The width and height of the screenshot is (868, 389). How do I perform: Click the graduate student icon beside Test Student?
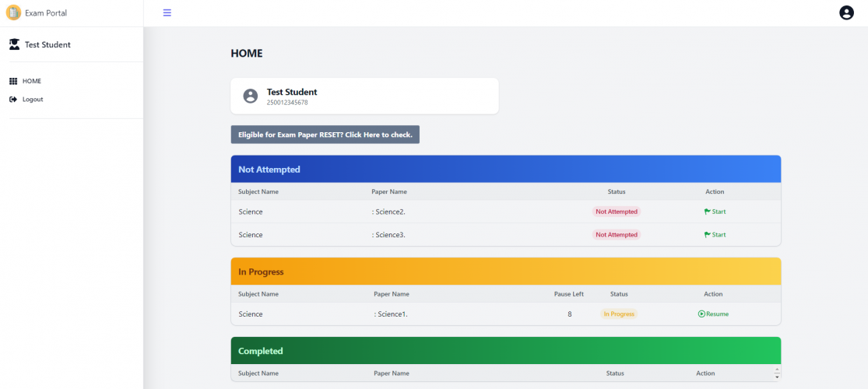point(14,45)
